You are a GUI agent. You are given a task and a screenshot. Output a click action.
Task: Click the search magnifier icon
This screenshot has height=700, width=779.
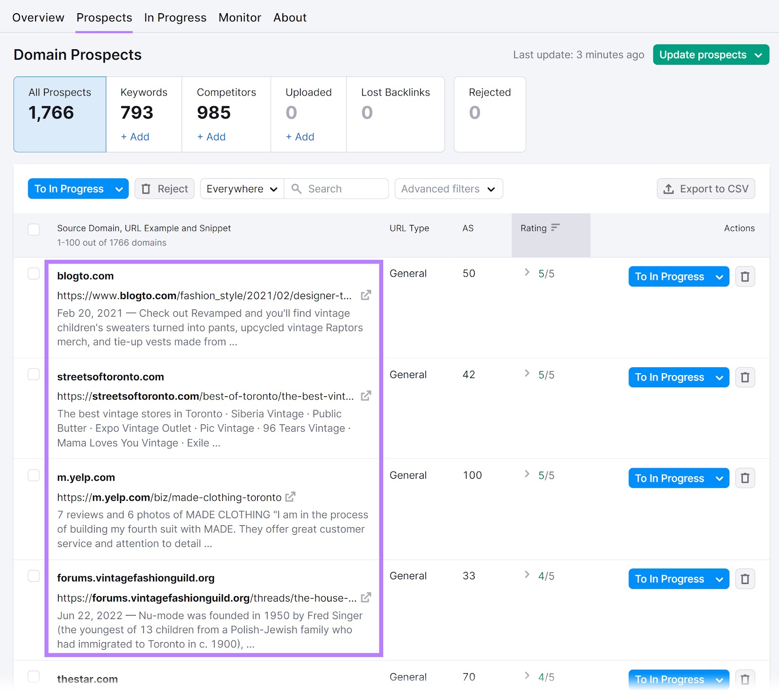[297, 189]
